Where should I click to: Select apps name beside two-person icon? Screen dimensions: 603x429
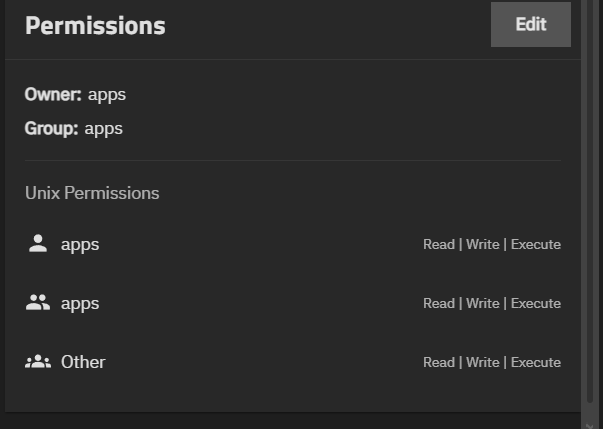pyautogui.click(x=80, y=303)
